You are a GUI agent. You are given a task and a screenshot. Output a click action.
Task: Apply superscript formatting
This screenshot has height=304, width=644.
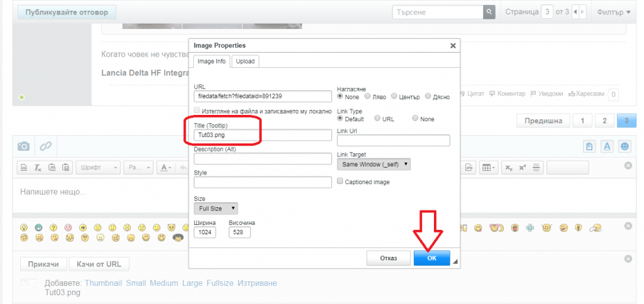point(523,167)
